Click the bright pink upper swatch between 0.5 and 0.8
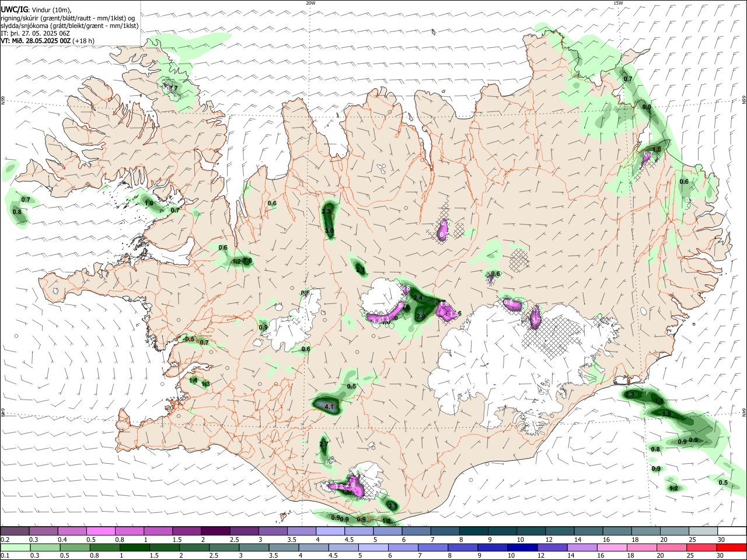747x560 pixels. pos(101,531)
